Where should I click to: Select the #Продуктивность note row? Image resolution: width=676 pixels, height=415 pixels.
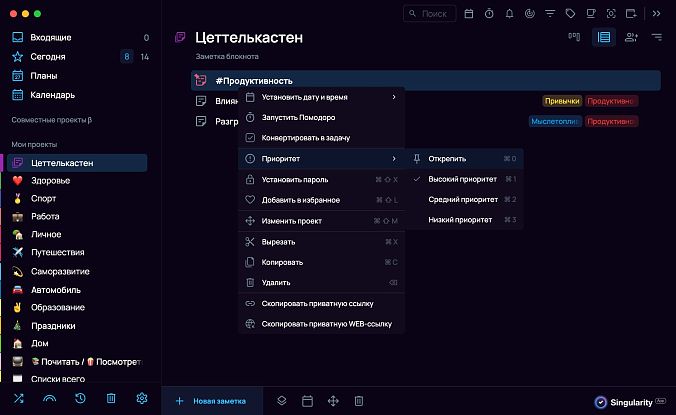pyautogui.click(x=426, y=81)
